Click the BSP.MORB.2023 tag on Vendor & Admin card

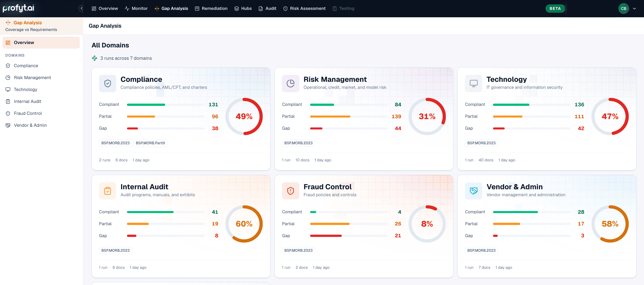pos(482,251)
